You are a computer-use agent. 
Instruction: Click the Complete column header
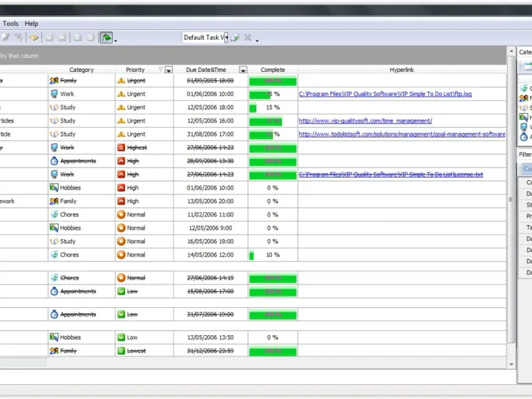click(x=273, y=70)
